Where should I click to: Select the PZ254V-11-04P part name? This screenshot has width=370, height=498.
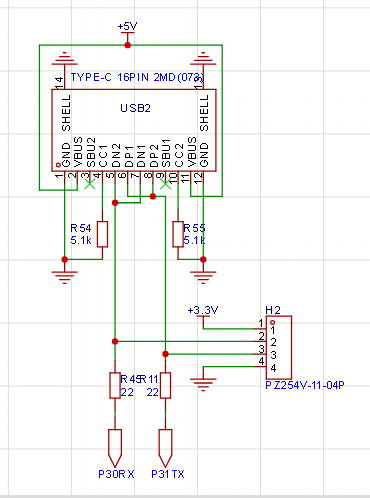[x=305, y=385]
